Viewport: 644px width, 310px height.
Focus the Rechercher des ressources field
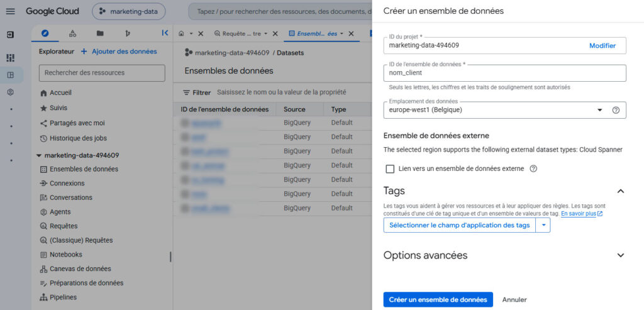[102, 73]
